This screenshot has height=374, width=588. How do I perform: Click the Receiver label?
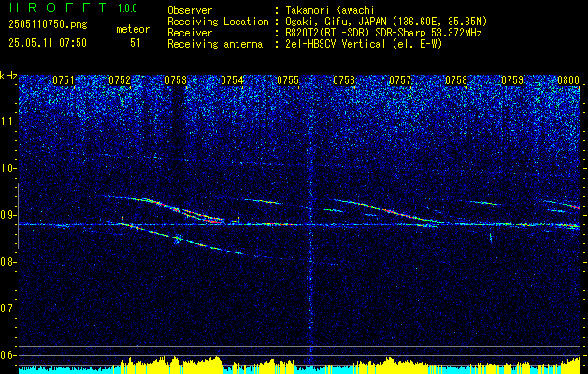tap(190, 33)
